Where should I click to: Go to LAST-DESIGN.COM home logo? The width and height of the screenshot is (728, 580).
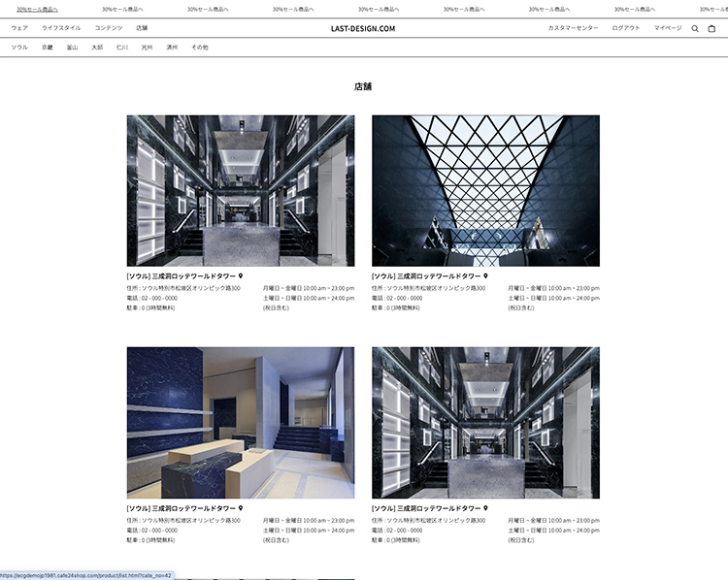coord(363,28)
